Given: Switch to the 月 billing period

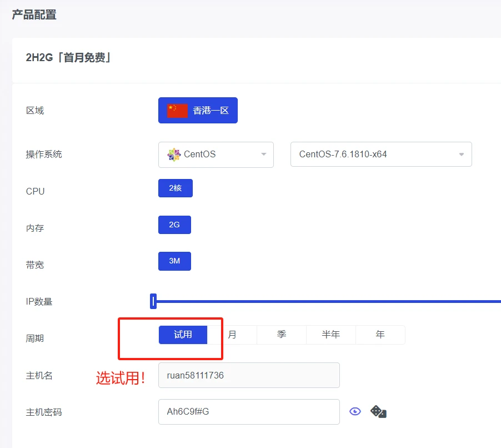Looking at the screenshot, I should pos(232,335).
